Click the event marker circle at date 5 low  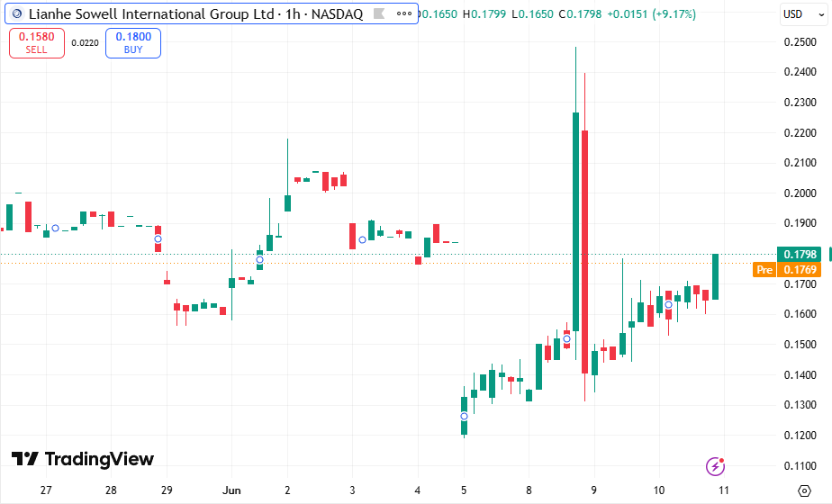tap(464, 416)
